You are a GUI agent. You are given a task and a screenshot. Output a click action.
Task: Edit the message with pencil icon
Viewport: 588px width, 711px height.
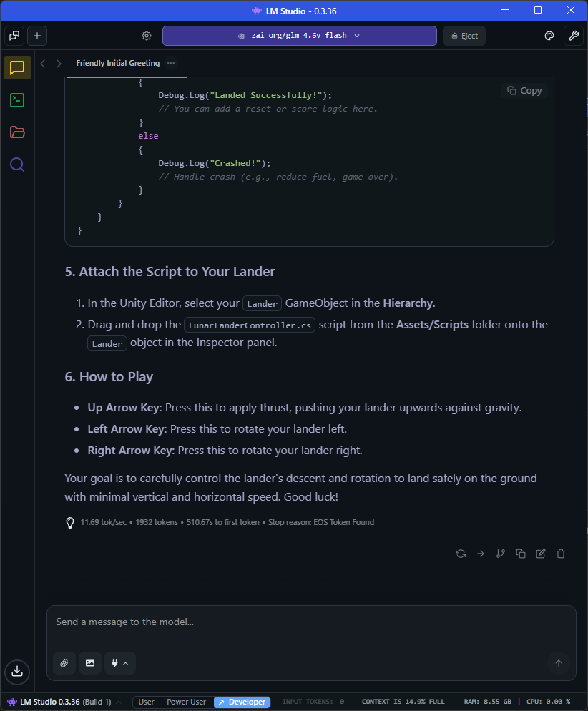[541, 554]
